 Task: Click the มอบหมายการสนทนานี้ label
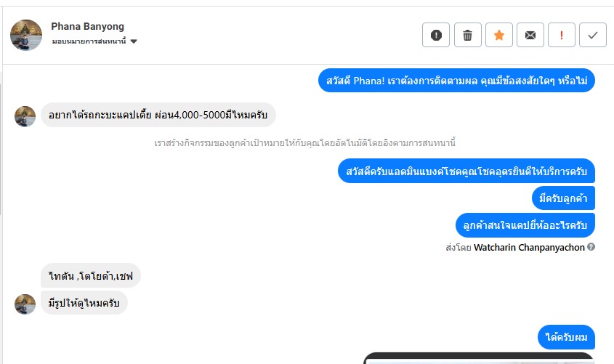[89, 41]
